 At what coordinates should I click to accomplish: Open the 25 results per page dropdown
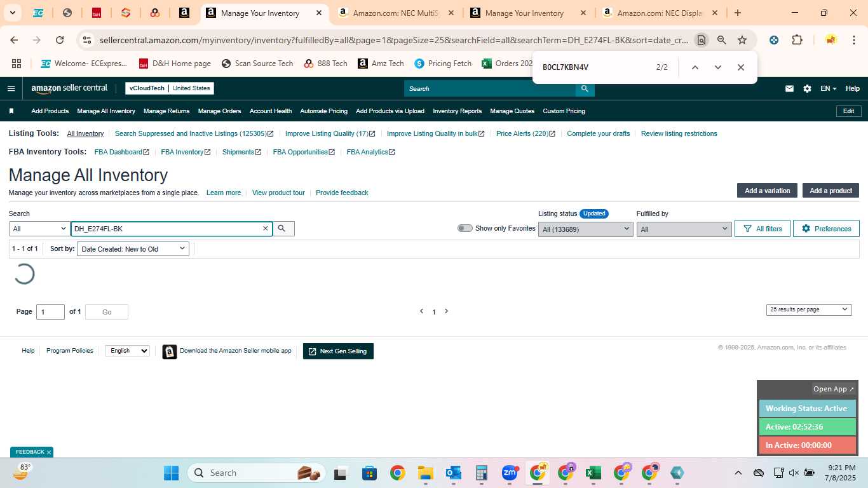pyautogui.click(x=809, y=309)
